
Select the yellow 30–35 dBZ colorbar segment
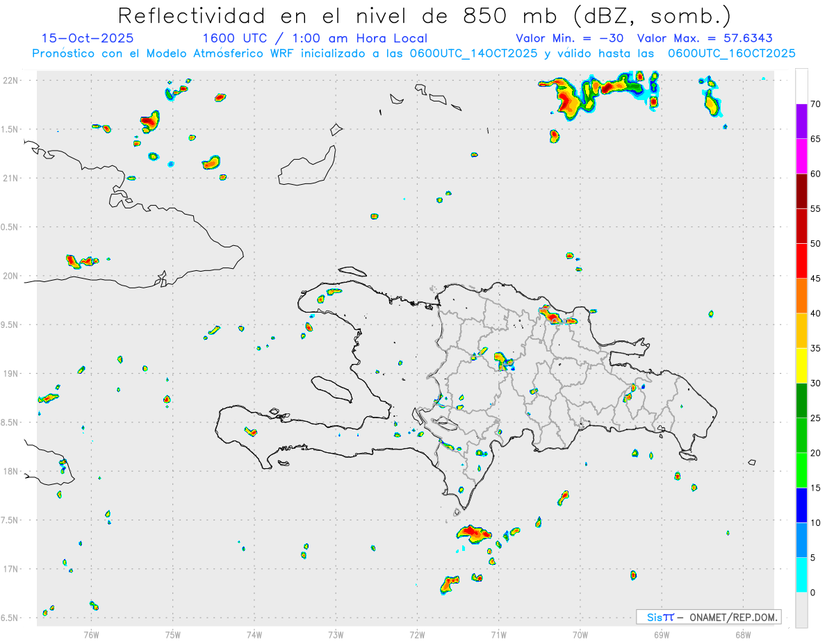[801, 365]
